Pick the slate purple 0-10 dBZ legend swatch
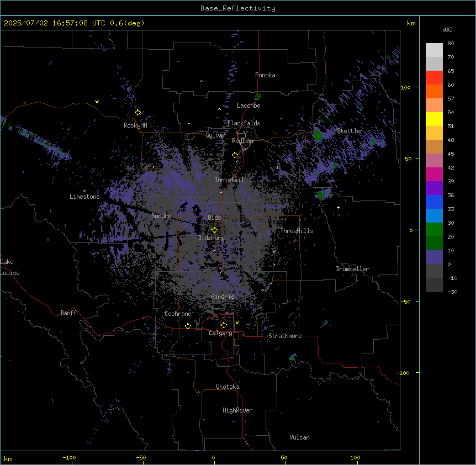The height and width of the screenshot is (465, 476). (x=434, y=257)
